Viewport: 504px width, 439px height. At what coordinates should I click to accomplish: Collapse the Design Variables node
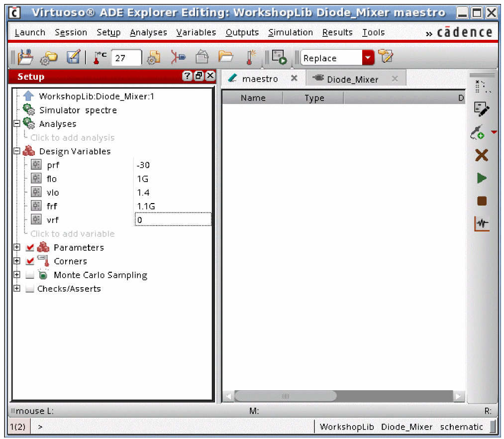pyautogui.click(x=17, y=151)
